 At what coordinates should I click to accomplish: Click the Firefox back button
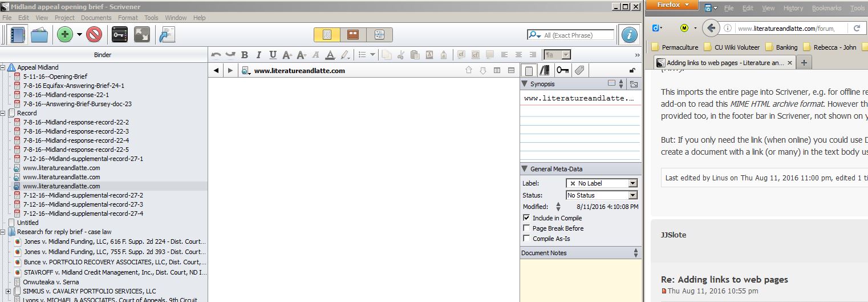point(711,27)
